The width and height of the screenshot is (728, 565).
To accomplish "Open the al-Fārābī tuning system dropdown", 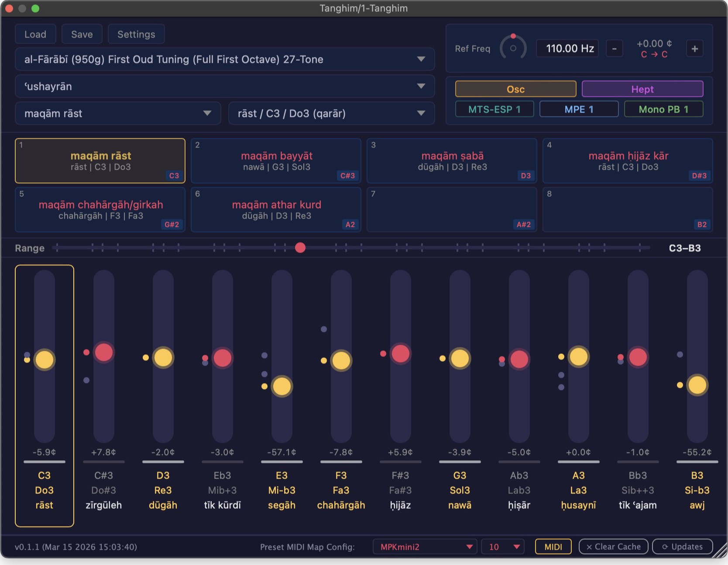I will point(225,59).
